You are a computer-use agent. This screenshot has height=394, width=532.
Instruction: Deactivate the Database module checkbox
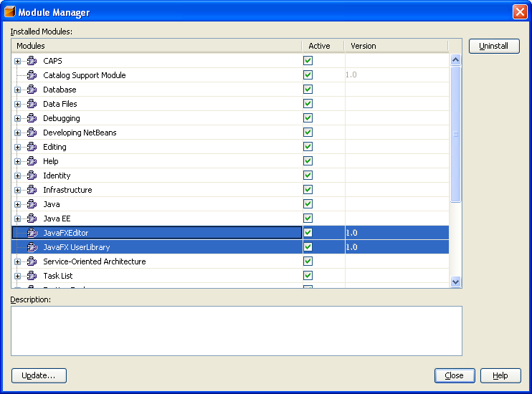point(308,89)
